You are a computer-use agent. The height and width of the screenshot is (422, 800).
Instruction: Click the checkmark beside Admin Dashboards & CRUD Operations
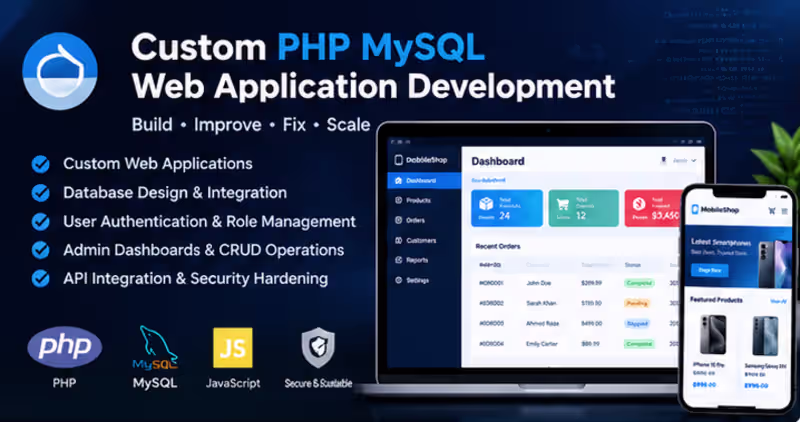[x=41, y=250]
